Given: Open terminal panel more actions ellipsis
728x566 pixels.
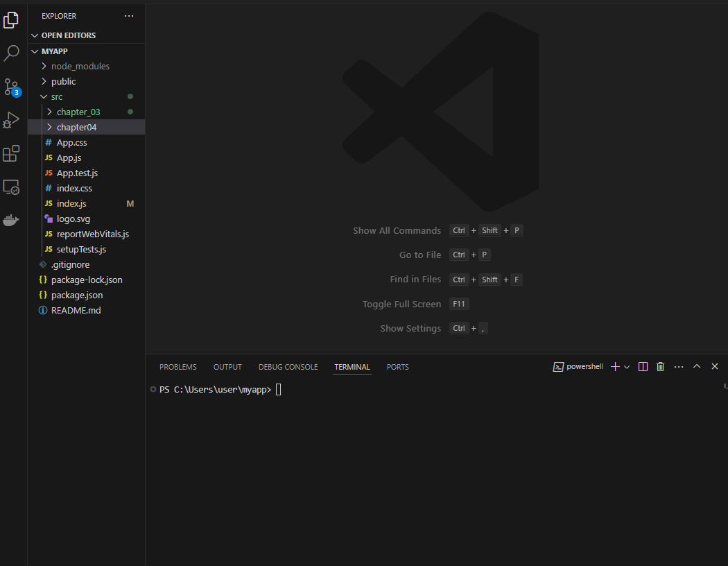Looking at the screenshot, I should (679, 367).
